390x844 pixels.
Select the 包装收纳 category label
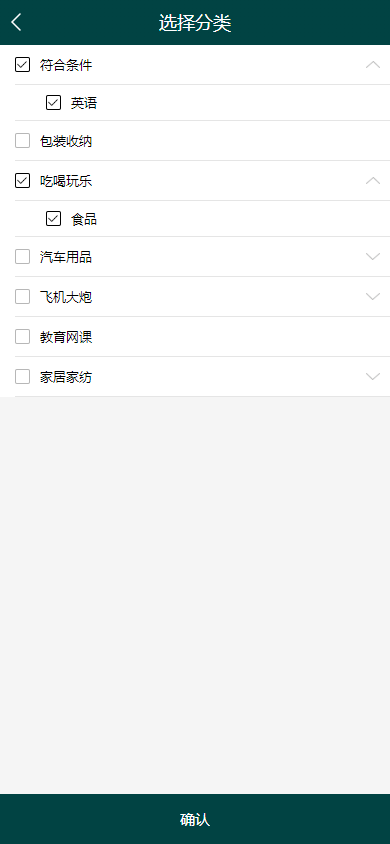click(x=66, y=142)
